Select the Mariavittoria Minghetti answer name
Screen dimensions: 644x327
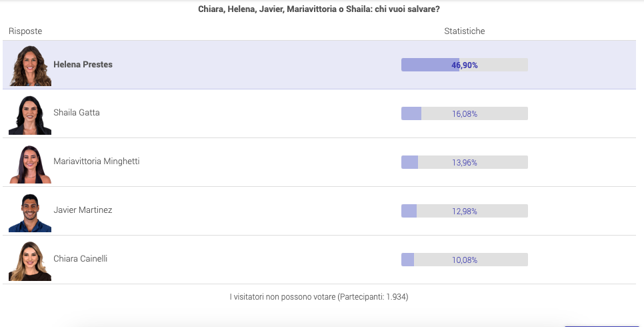pyautogui.click(x=97, y=161)
